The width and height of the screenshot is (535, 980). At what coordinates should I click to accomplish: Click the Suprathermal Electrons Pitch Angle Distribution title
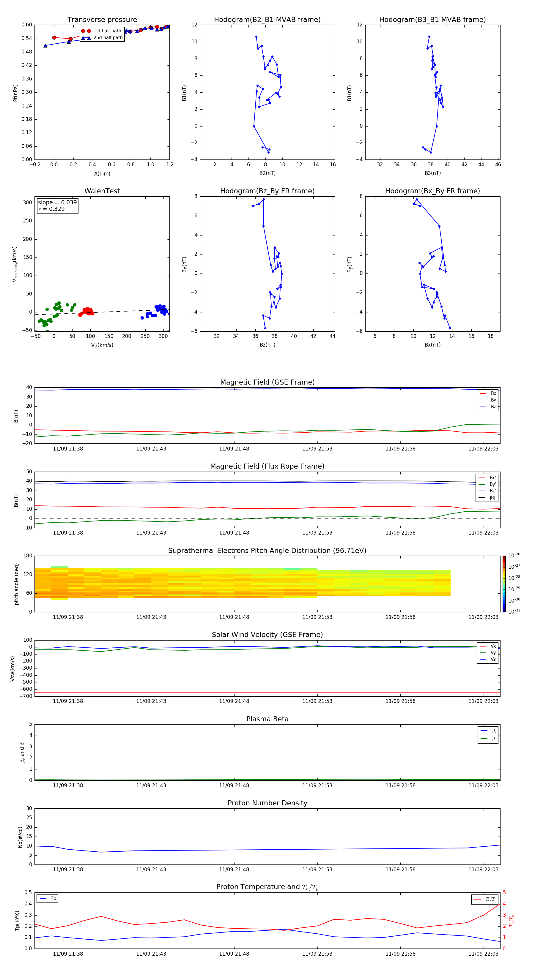(x=267, y=551)
